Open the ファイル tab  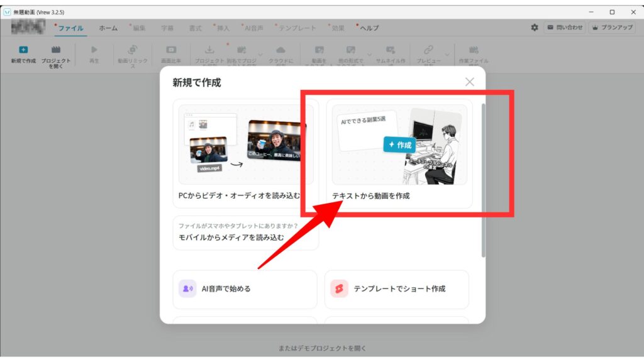coord(70,28)
